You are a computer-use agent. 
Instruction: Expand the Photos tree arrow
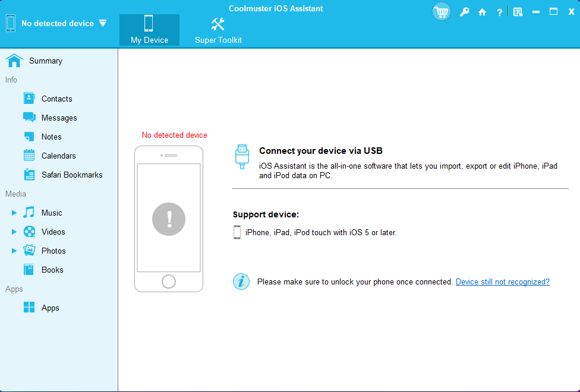click(14, 251)
